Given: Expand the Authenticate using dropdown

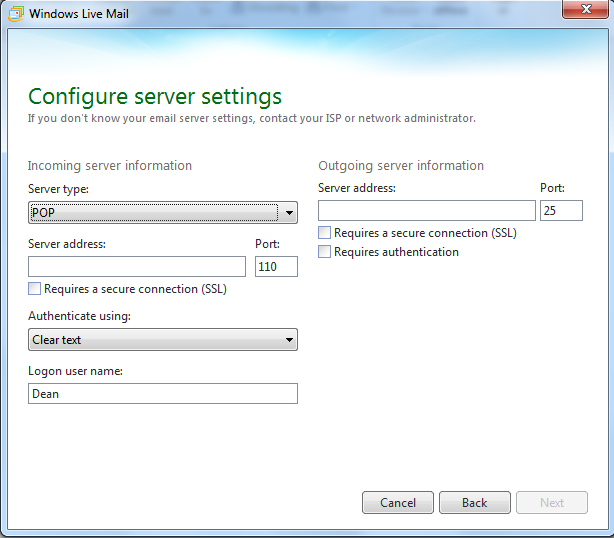Looking at the screenshot, I should (163, 339).
